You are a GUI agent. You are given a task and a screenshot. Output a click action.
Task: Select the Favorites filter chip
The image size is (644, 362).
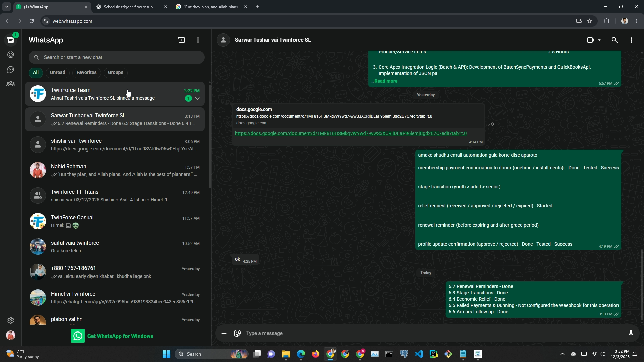[x=87, y=73]
